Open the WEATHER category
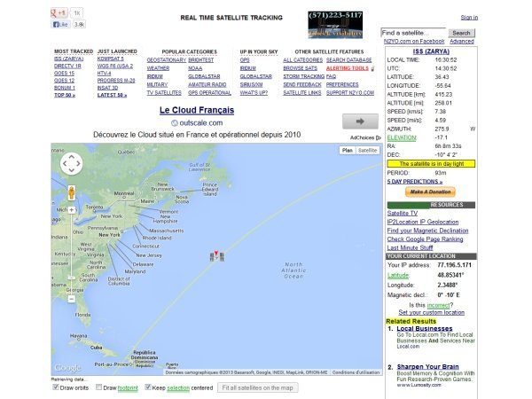 click(x=158, y=68)
